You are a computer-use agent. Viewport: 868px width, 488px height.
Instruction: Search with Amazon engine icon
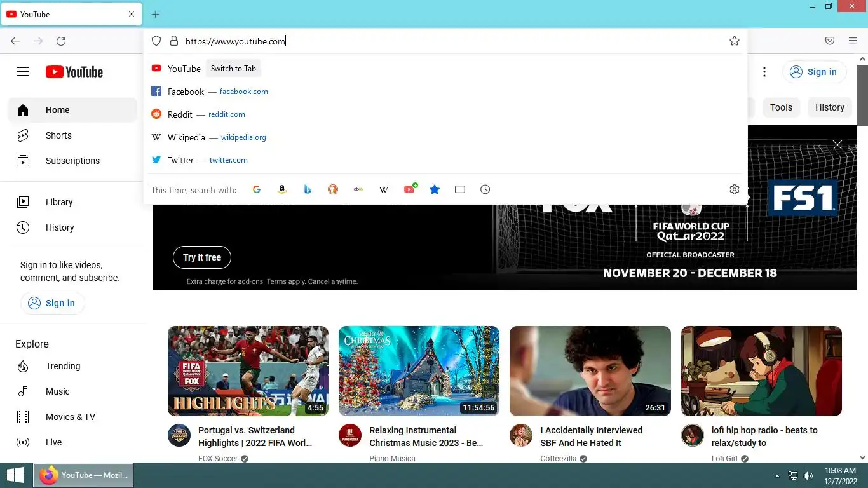[282, 189]
